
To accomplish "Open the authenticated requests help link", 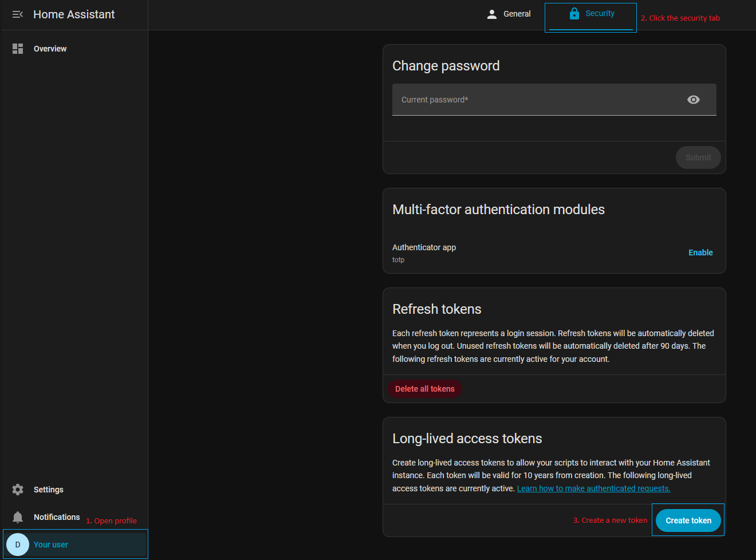I will click(593, 488).
